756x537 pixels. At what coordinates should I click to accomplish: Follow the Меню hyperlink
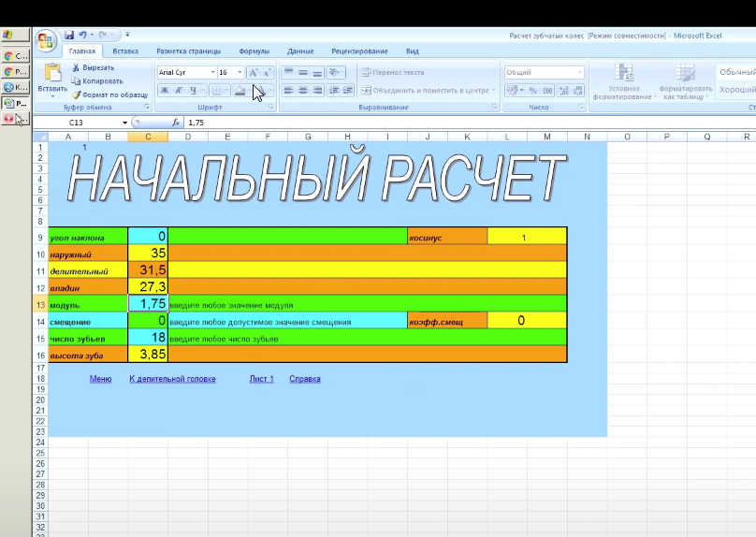pos(100,379)
